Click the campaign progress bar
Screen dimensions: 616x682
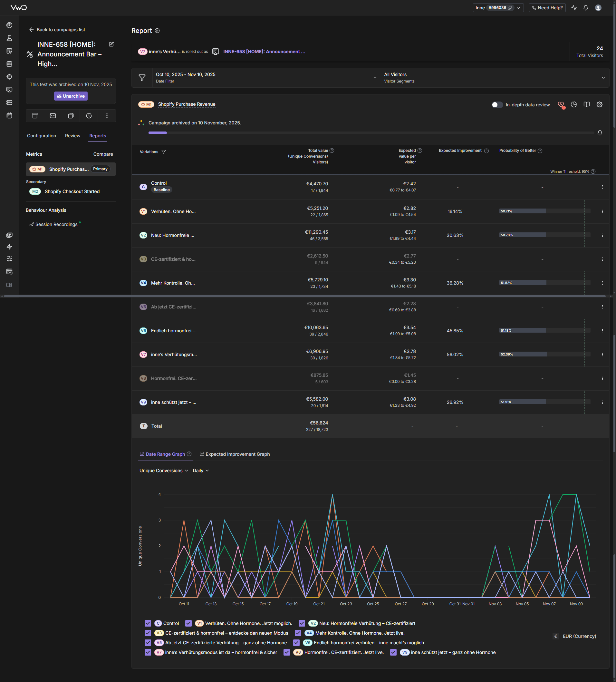tap(371, 133)
